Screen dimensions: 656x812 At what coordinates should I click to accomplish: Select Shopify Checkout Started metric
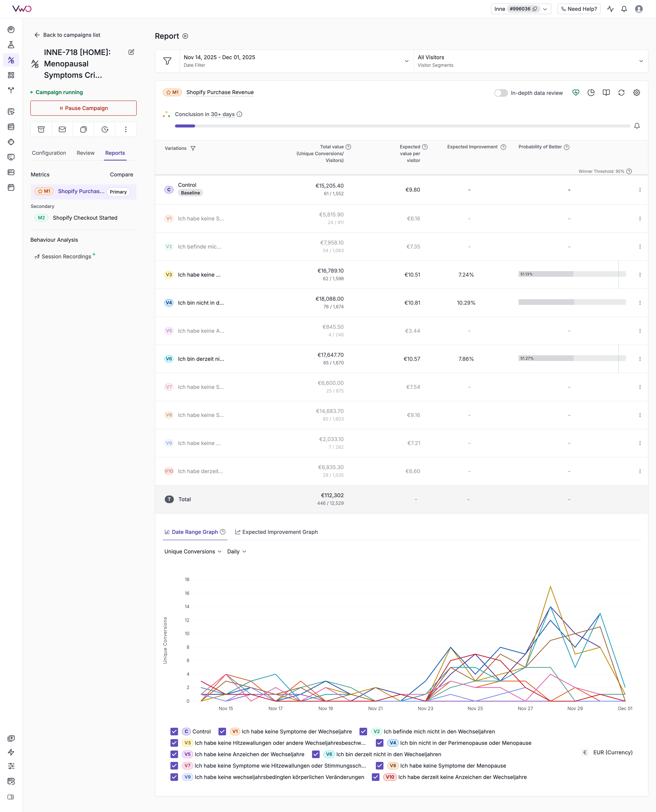click(85, 218)
